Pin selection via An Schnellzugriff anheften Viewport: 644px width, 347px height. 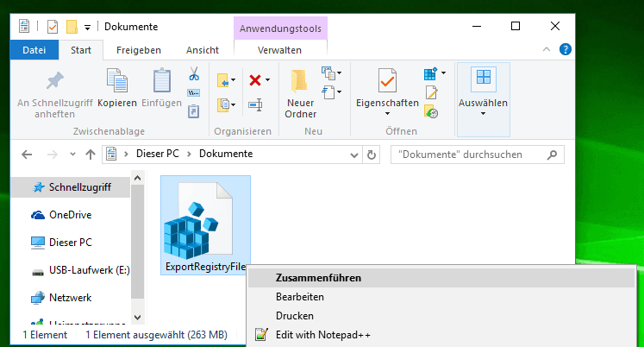[x=54, y=95]
